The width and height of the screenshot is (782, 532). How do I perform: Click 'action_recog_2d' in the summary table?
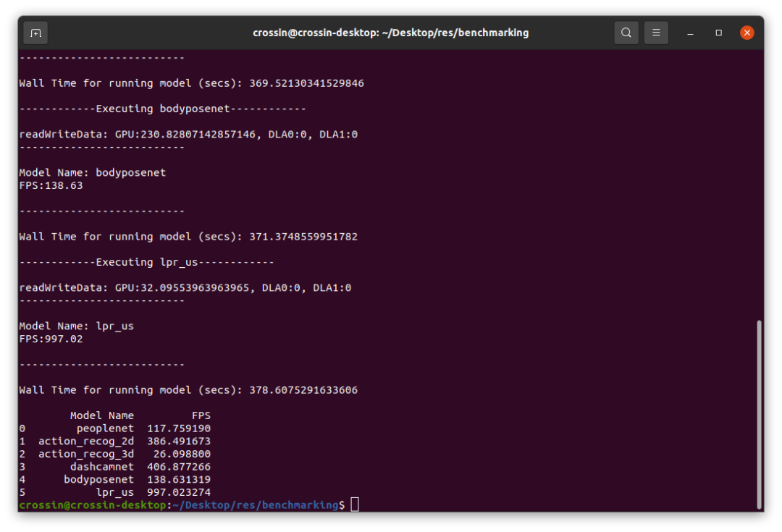(86, 442)
